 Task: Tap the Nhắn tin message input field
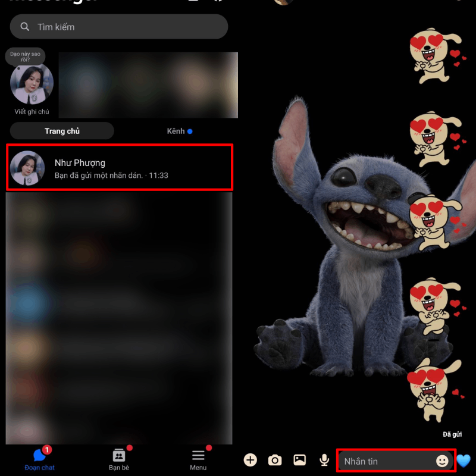[x=381, y=459]
